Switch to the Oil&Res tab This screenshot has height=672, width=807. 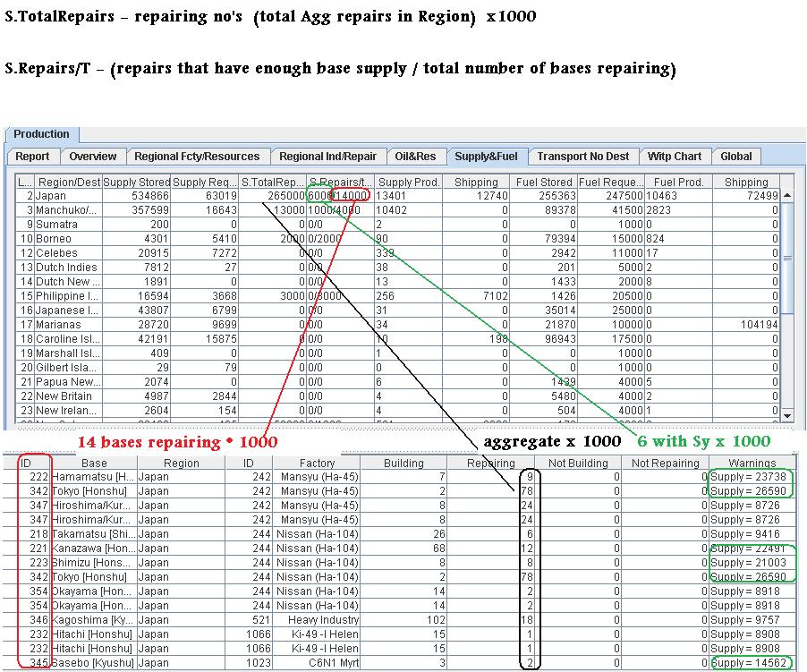[415, 157]
